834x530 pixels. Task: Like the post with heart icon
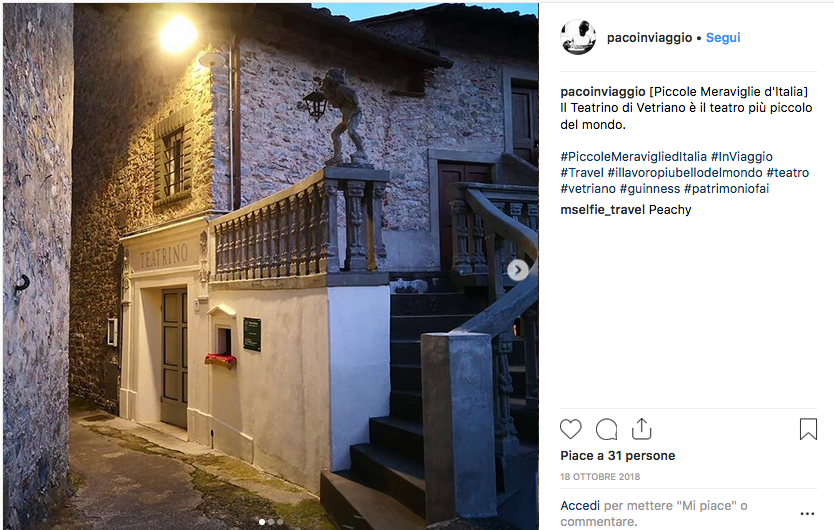570,429
